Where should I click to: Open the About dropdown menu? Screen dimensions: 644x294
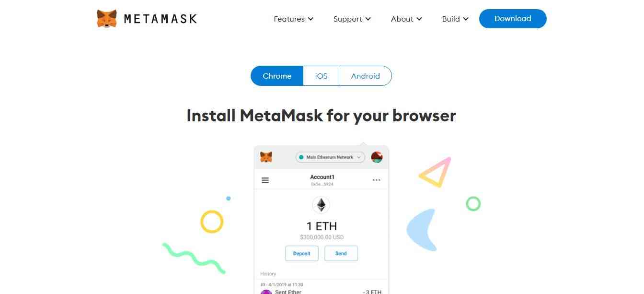(x=406, y=19)
